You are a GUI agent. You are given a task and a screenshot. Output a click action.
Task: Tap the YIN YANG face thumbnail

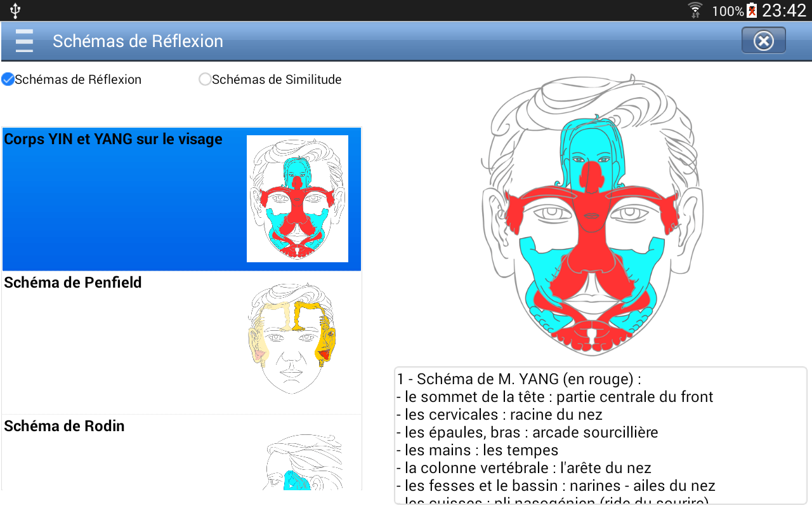point(298,199)
